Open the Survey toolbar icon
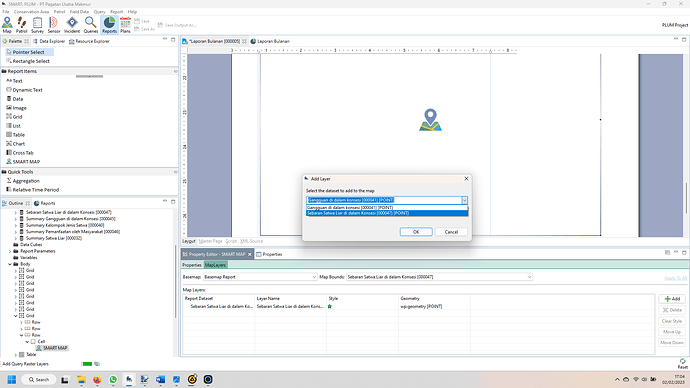Viewport: 690px width, 388px height. pyautogui.click(x=37, y=25)
